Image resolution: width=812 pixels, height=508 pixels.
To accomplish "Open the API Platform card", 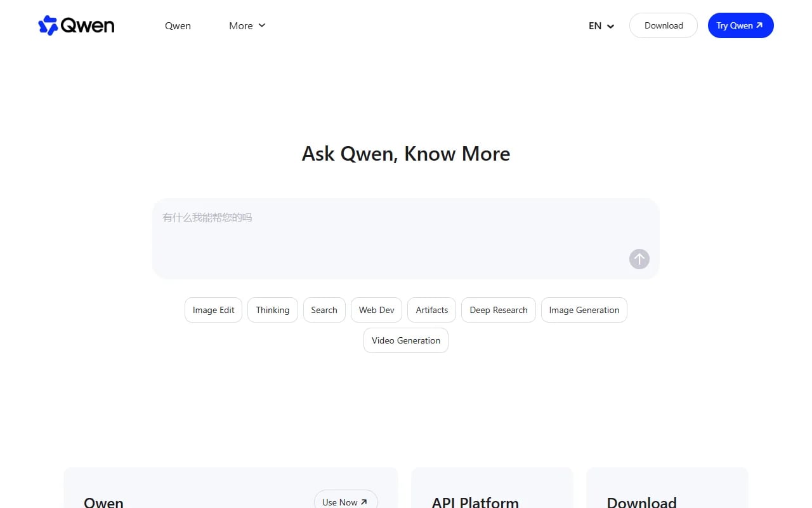I will 492,488.
